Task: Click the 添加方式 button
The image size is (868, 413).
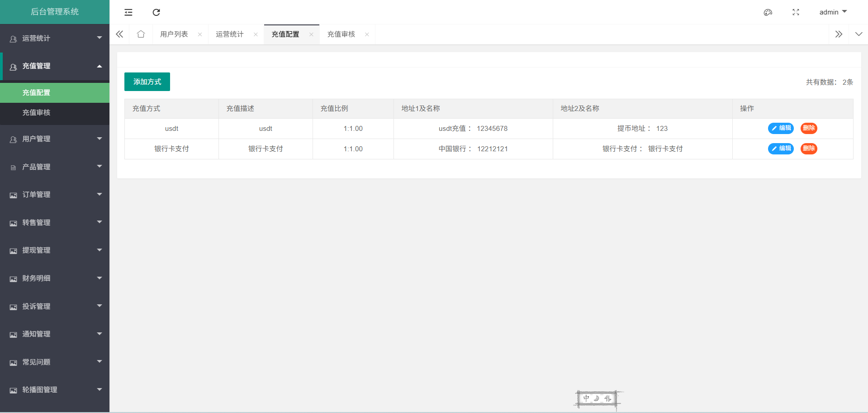Action: click(147, 82)
